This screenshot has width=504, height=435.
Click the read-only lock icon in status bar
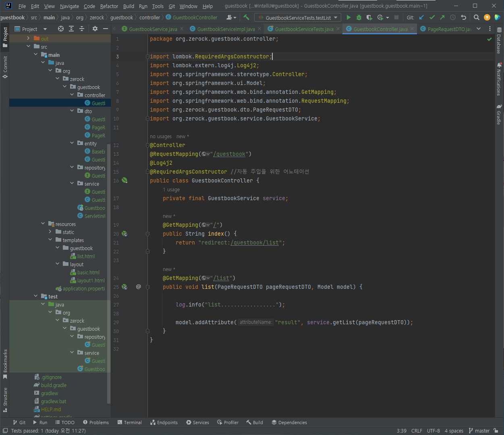pyautogui.click(x=496, y=431)
